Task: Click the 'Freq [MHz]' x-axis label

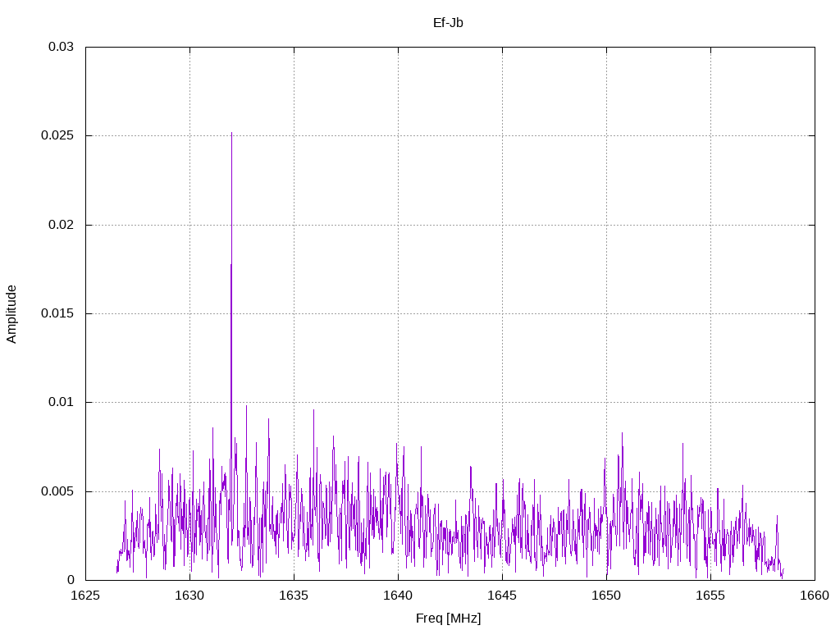Action: tap(449, 619)
